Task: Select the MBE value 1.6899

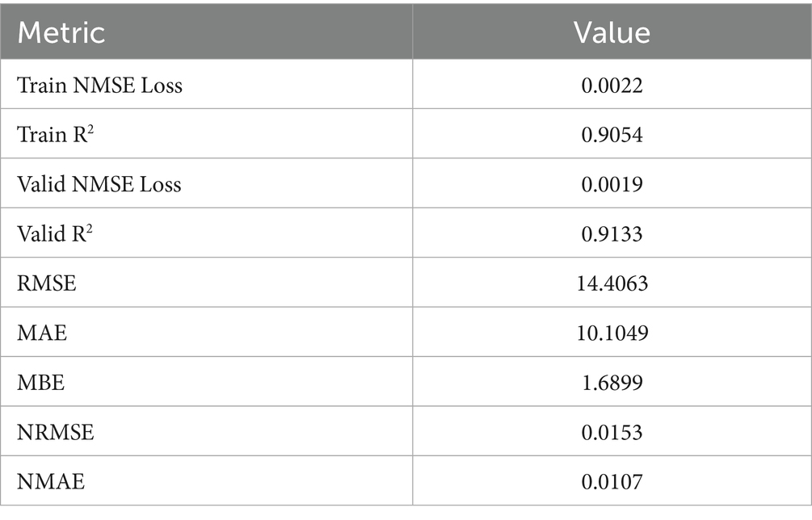Action: 612,383
